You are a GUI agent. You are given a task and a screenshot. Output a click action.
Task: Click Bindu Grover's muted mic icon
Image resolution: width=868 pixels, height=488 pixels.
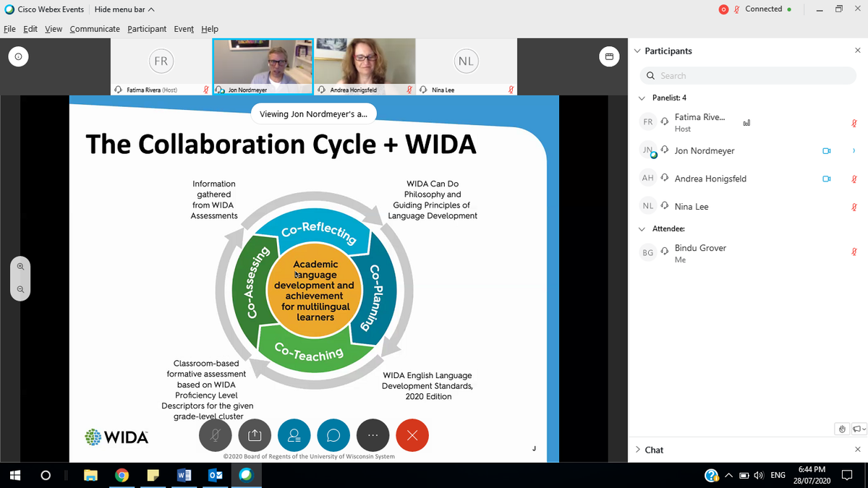coord(855,252)
